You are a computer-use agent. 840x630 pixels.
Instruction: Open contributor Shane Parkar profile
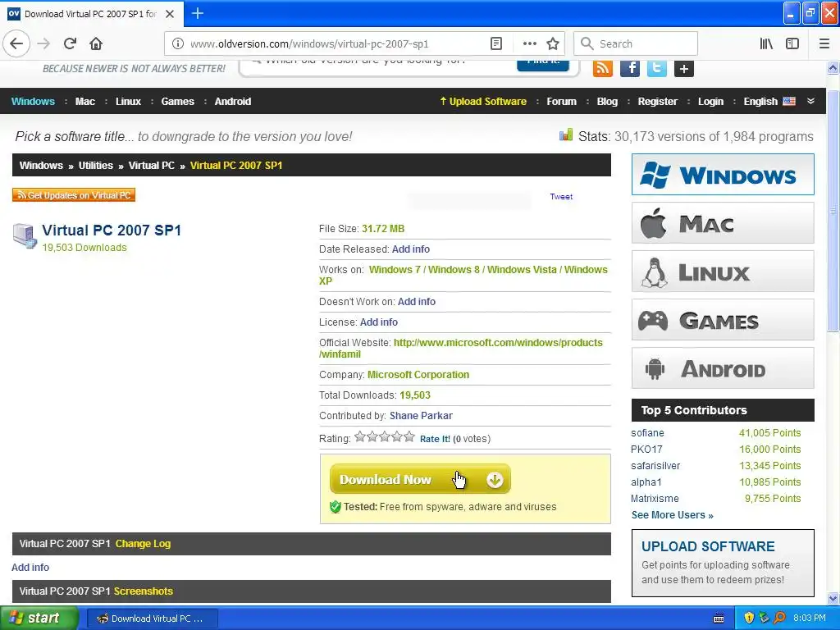tap(421, 416)
